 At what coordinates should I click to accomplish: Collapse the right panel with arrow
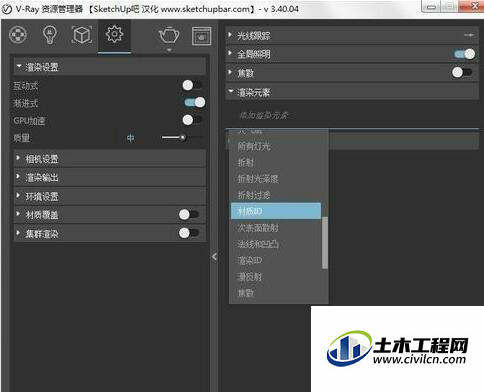(214, 256)
